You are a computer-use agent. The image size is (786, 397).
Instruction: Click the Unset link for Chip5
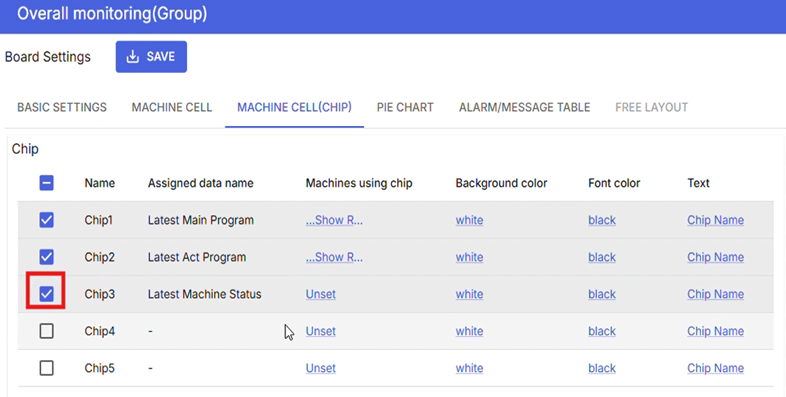click(x=321, y=368)
